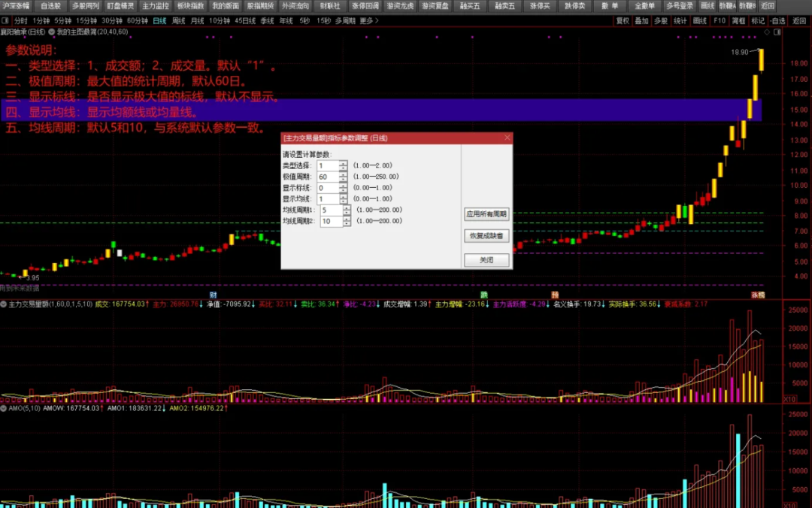Increase 显示标线 value with up arrow
This screenshot has width=812, height=508.
[343, 185]
